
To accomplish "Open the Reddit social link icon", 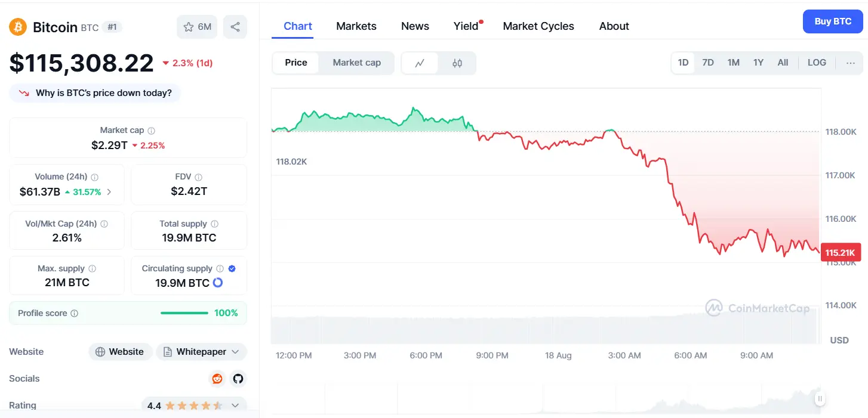I will pos(217,379).
